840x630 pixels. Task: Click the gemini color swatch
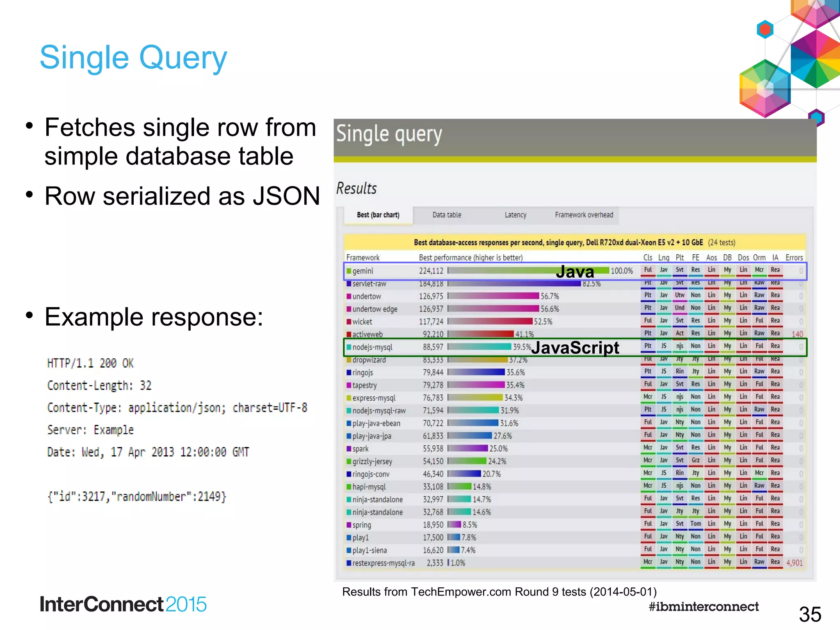(349, 271)
